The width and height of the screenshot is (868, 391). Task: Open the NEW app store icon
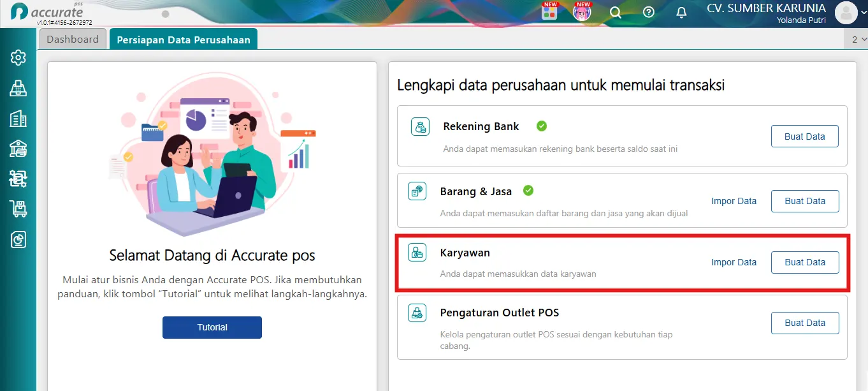tap(549, 11)
